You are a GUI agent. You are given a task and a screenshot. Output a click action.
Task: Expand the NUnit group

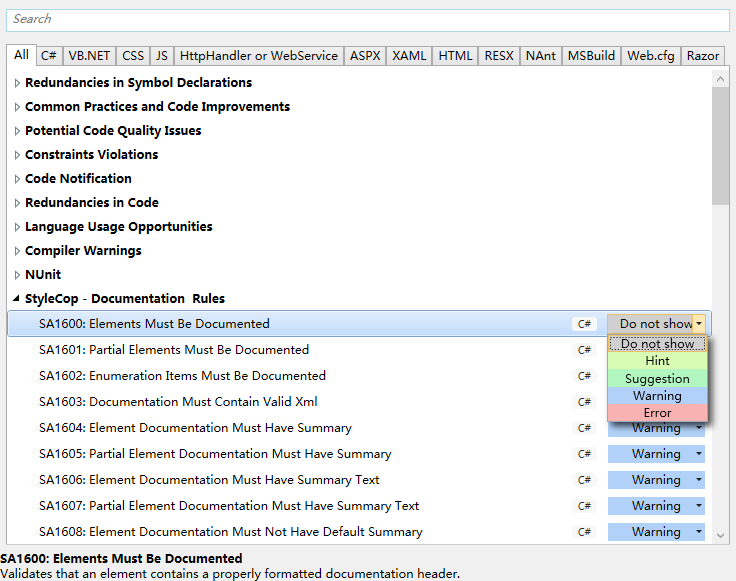click(17, 275)
